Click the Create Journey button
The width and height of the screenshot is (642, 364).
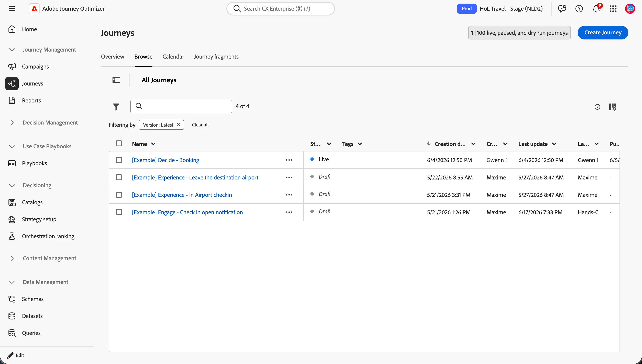(x=603, y=32)
